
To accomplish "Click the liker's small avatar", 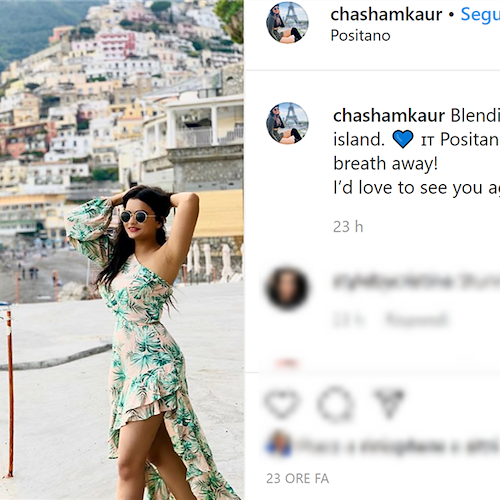I will 279,444.
